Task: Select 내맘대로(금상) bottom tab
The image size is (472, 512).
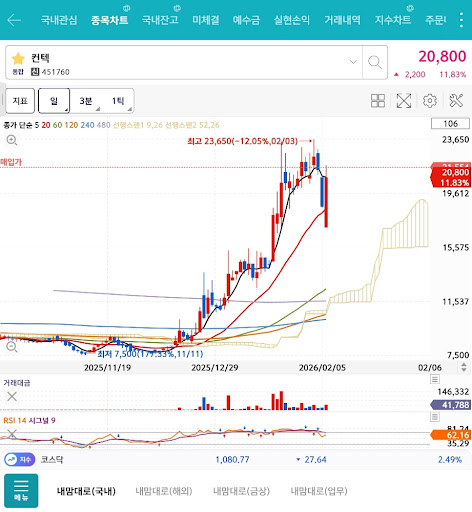Action: click(241, 491)
